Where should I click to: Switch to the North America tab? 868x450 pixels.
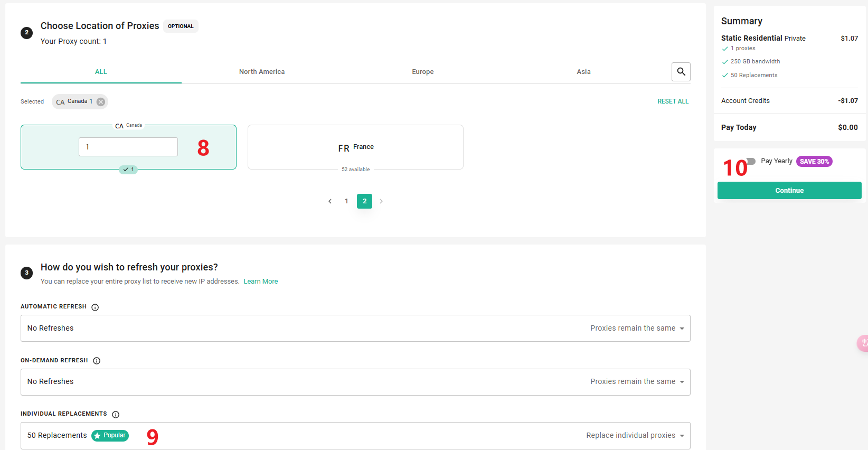pos(261,72)
